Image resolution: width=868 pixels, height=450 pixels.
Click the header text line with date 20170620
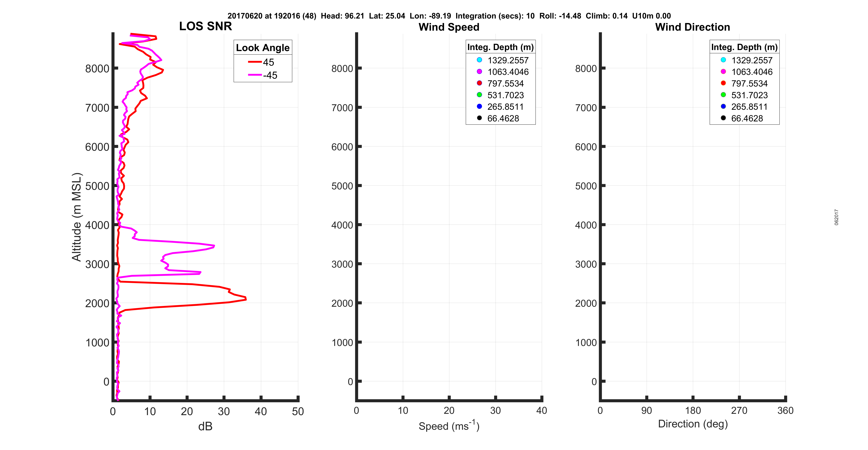pyautogui.click(x=449, y=16)
